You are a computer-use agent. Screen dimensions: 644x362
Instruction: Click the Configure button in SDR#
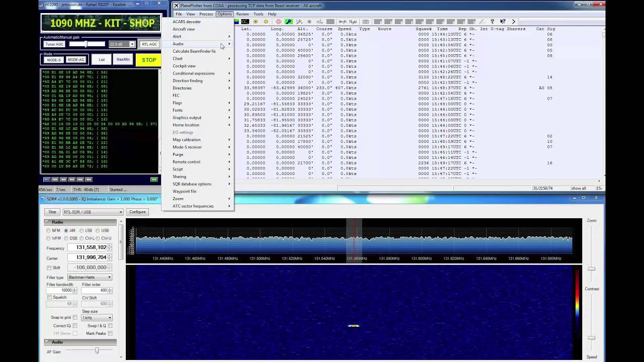click(137, 212)
